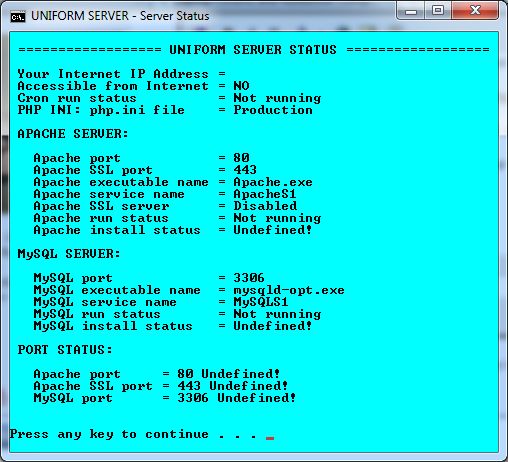Screen dimensions: 508x462
Task: Click 'Apache SSL port' label in Port Status section
Action: coord(93,386)
